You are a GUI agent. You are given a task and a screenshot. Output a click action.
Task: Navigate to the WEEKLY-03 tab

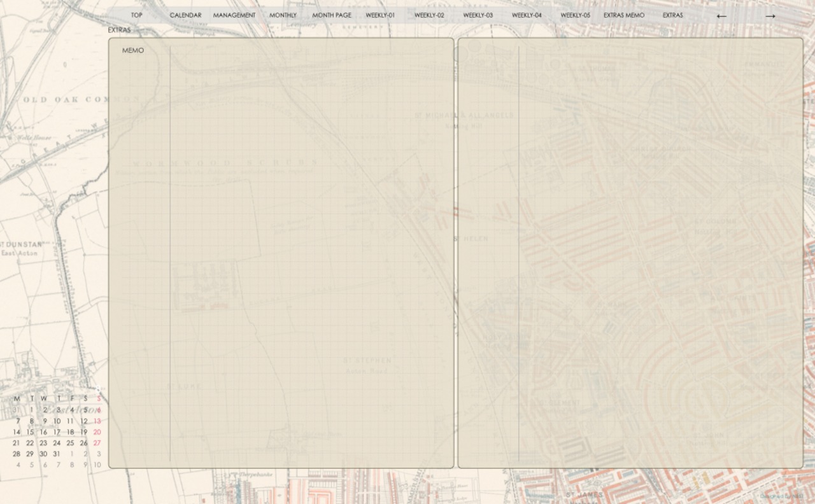click(478, 15)
